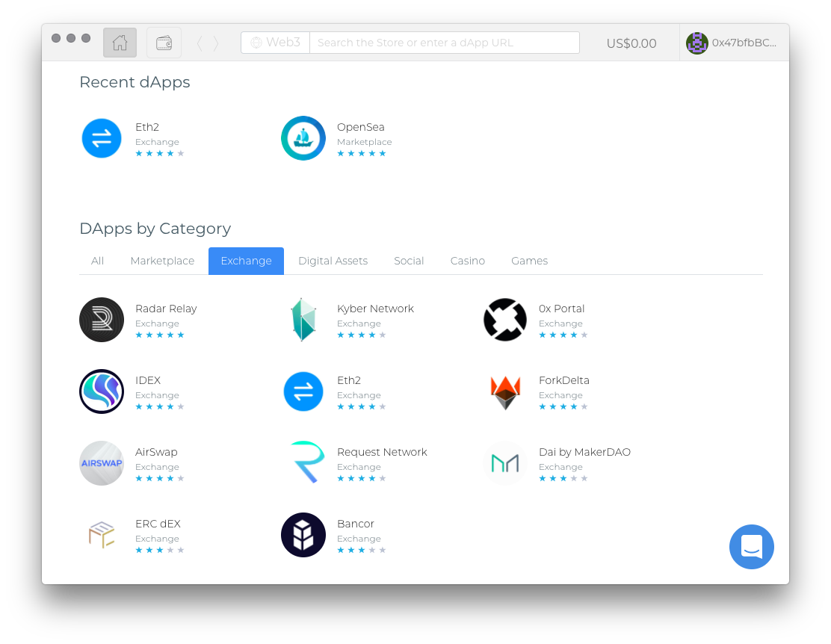Navigate forward with the right arrow
Image resolution: width=831 pixels, height=644 pixels.
coord(216,43)
